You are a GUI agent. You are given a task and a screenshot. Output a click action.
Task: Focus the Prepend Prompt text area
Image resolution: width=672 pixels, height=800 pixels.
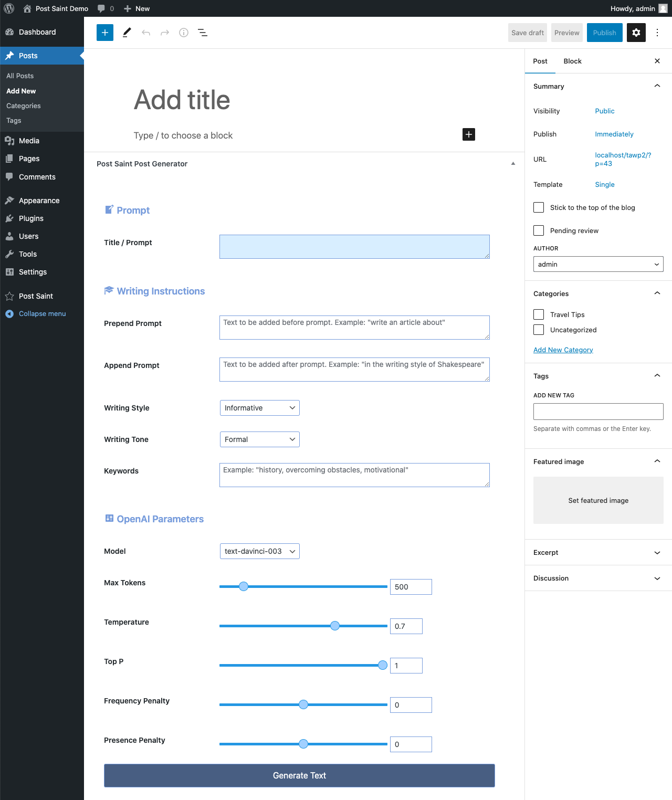coord(354,328)
